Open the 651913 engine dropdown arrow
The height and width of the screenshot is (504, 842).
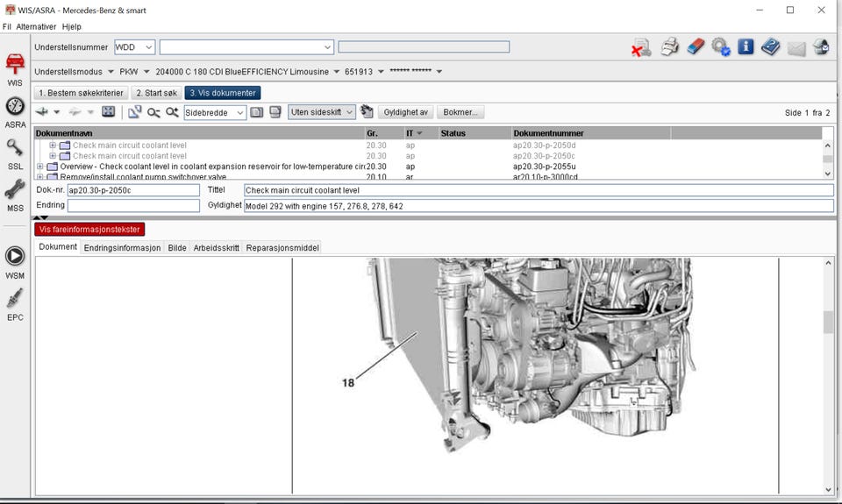tap(381, 71)
